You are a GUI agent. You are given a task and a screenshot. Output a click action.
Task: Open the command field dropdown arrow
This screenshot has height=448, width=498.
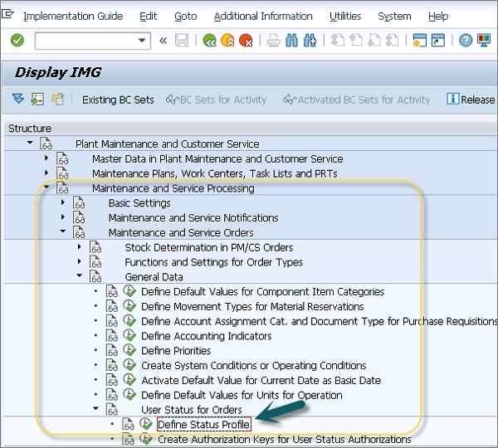click(142, 41)
